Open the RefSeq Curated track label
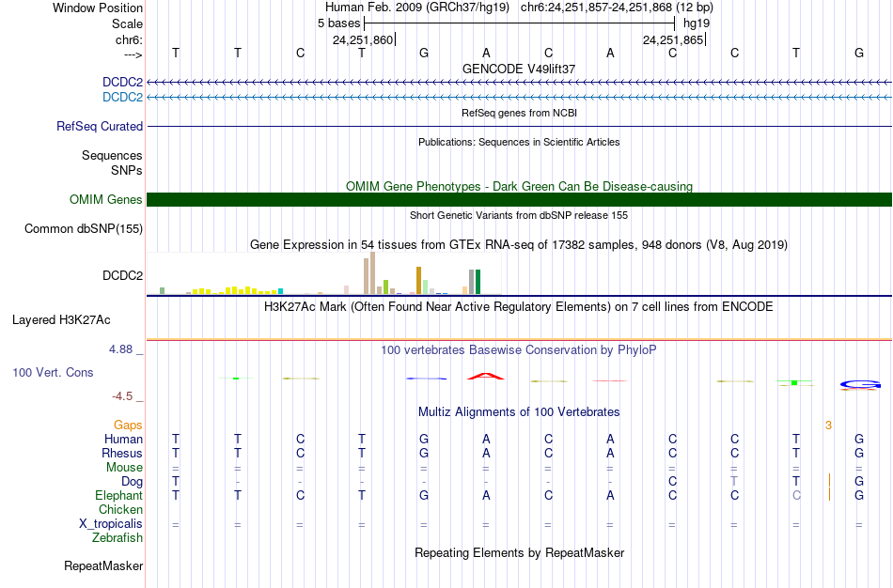The width and height of the screenshot is (893, 588). (100, 127)
